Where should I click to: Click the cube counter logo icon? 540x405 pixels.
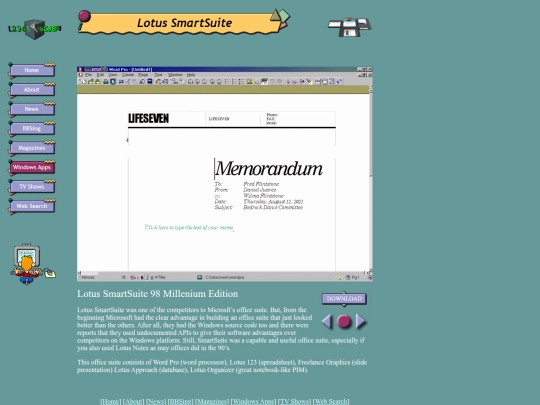pos(34,29)
